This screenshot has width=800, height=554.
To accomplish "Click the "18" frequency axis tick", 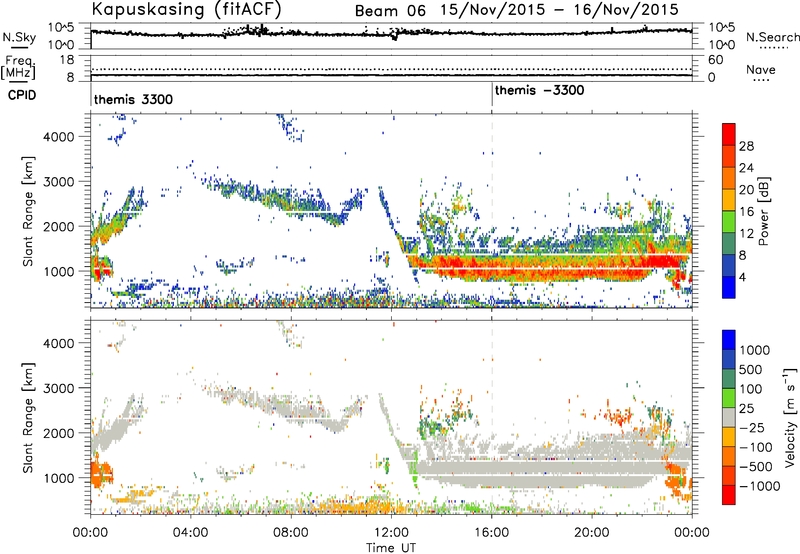I will pyautogui.click(x=67, y=60).
